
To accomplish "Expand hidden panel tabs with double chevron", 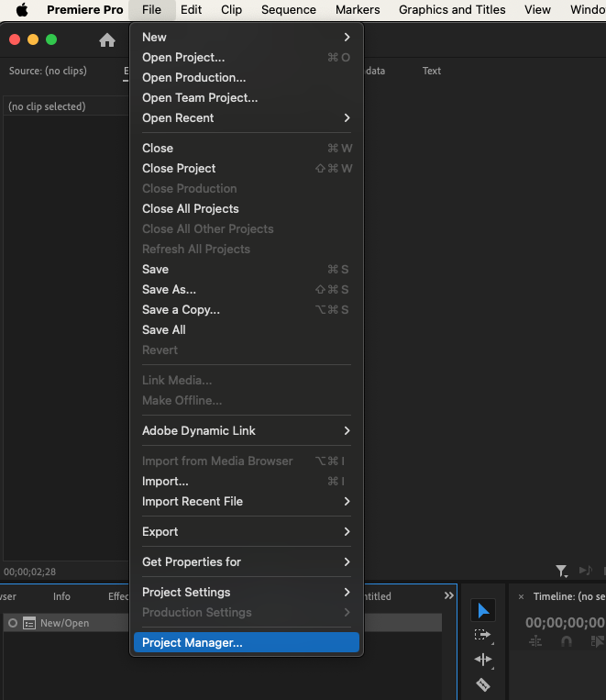I will [449, 595].
